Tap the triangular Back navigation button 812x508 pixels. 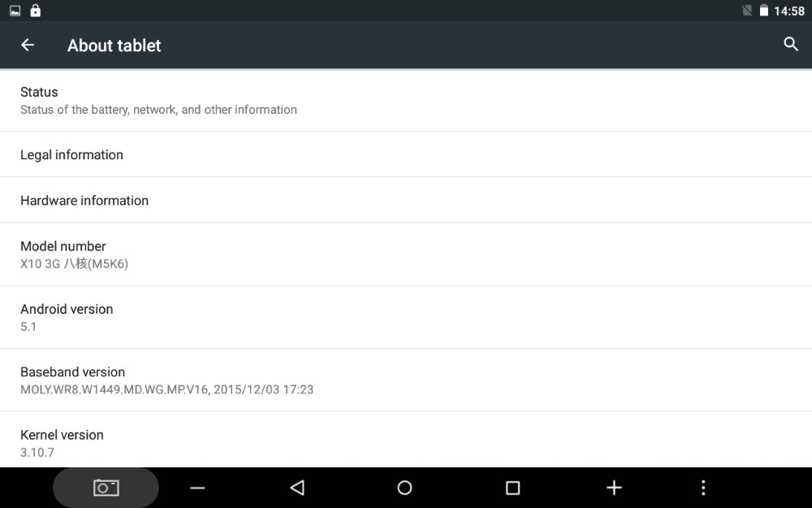coord(297,488)
